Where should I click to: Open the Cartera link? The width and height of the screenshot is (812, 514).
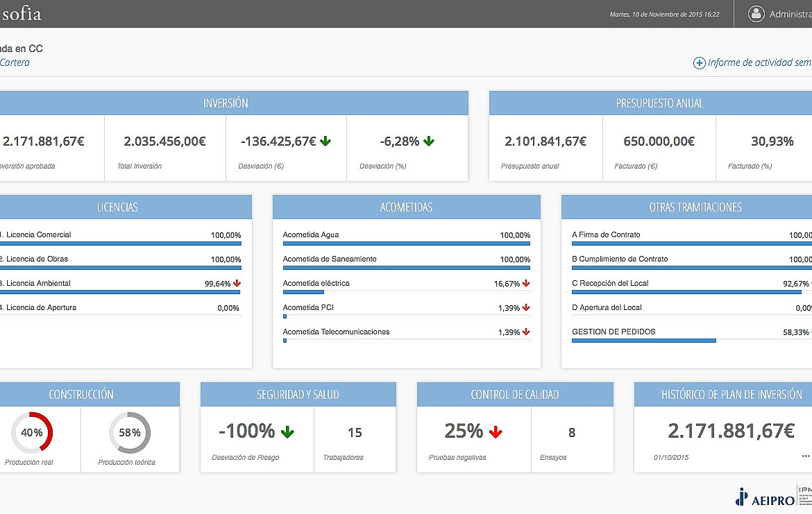tap(15, 62)
